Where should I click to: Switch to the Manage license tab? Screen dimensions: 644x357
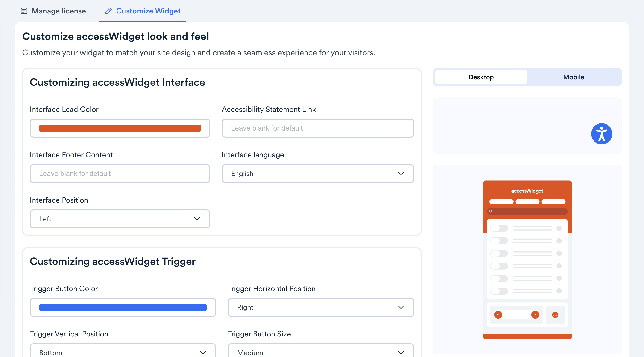(58, 11)
